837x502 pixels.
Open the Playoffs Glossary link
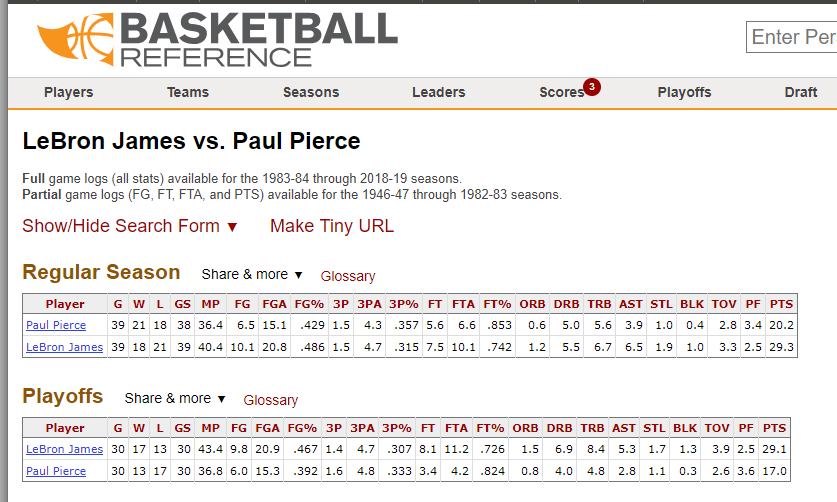click(270, 400)
